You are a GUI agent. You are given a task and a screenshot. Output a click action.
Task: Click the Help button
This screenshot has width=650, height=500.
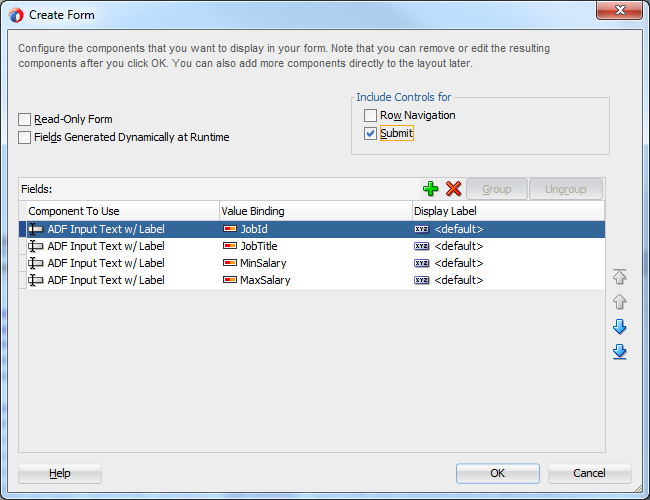tap(60, 473)
